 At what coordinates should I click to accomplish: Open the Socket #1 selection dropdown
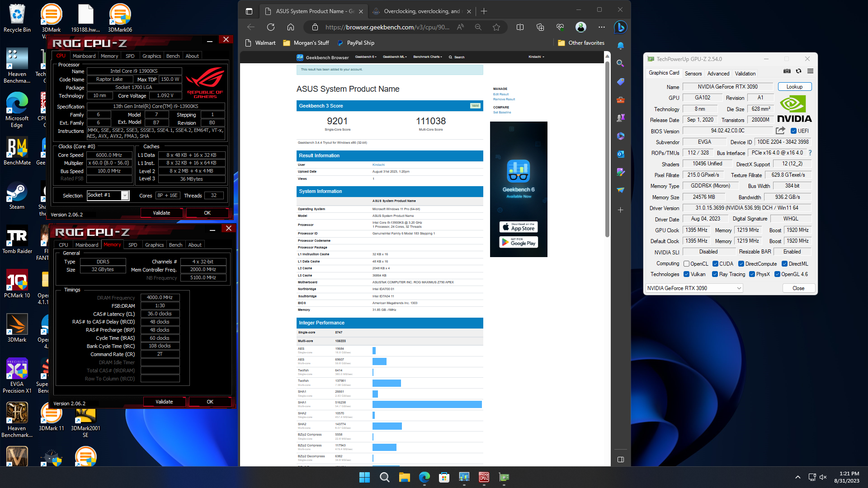click(108, 195)
